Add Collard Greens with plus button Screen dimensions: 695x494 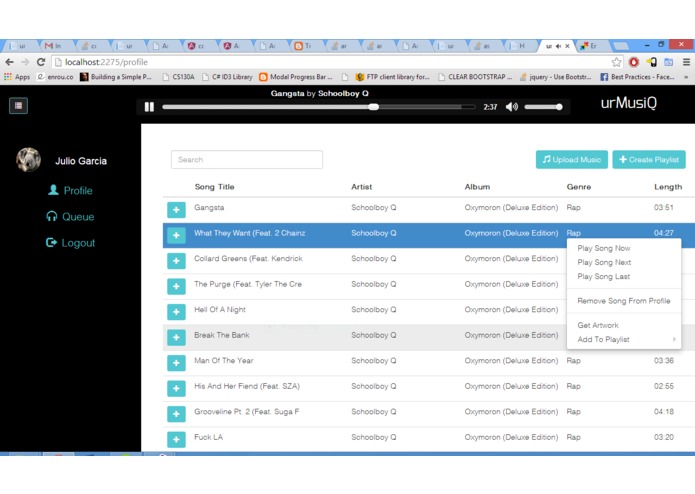[x=176, y=261]
